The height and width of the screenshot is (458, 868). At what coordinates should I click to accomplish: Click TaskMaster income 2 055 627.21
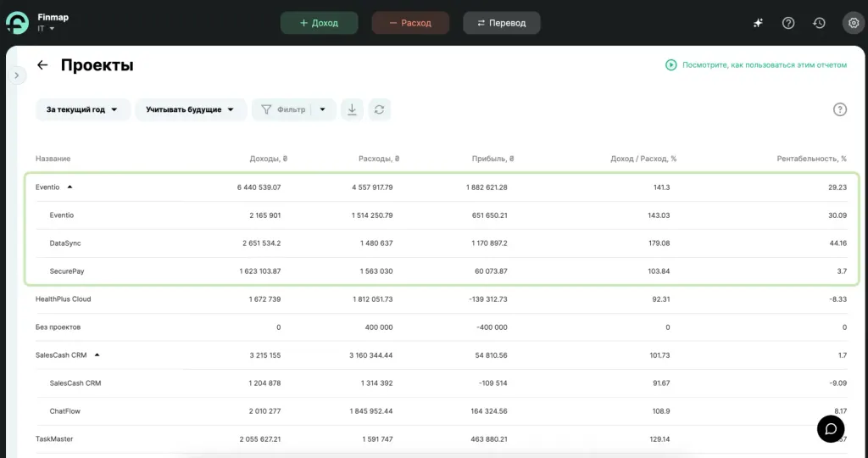click(260, 439)
